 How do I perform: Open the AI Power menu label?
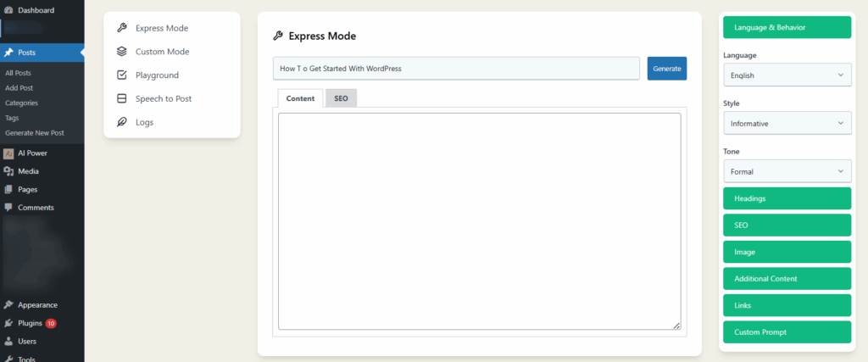coord(33,153)
